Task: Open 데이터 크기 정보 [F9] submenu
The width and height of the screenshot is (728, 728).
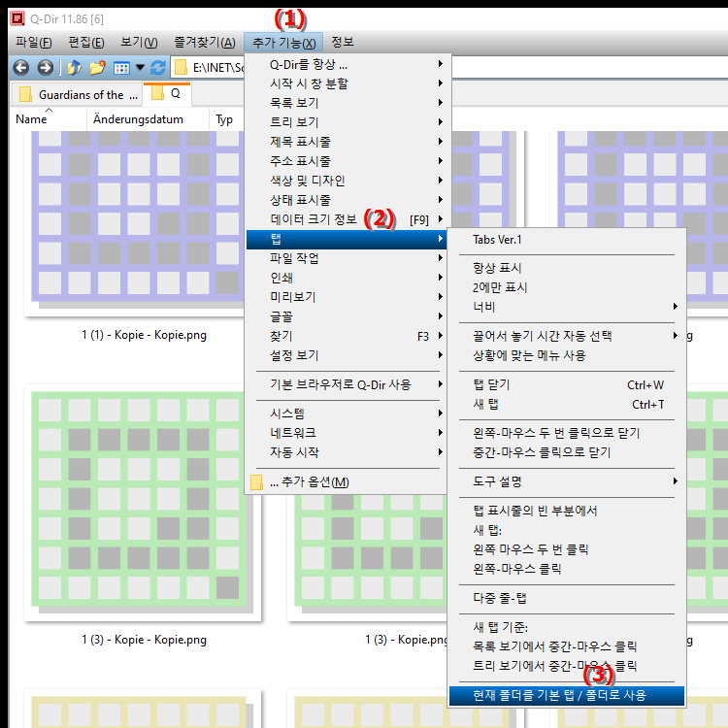Action: (346, 219)
